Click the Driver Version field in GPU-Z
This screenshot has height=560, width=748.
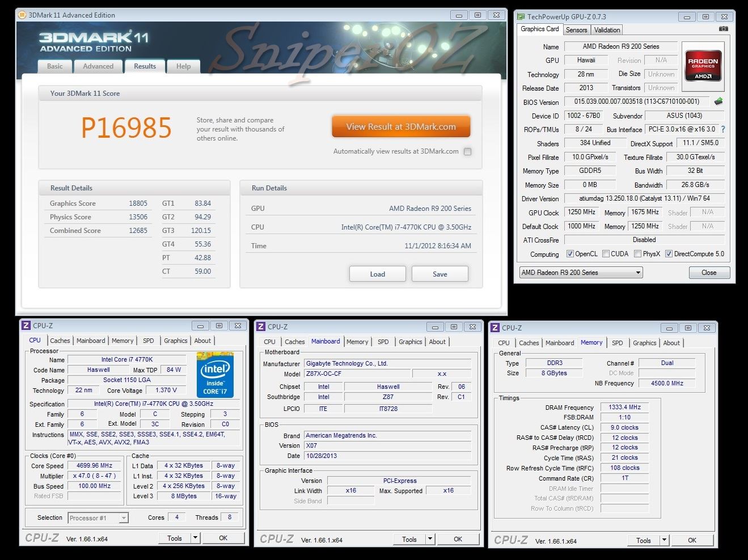tap(644, 198)
